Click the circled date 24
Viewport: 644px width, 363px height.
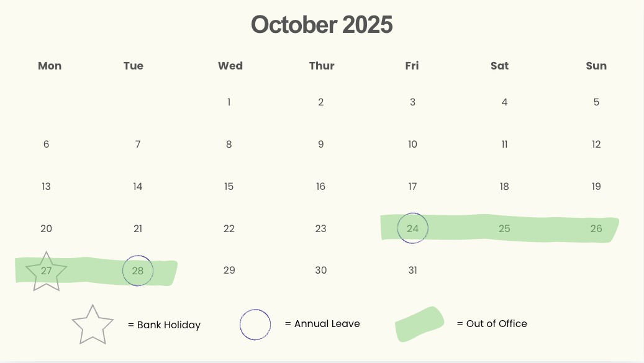tap(413, 228)
